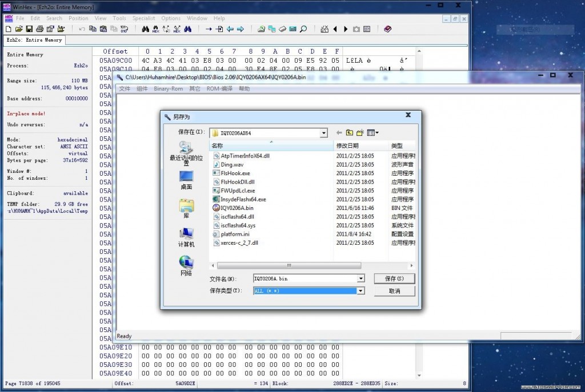
Task: Open WinHex Search menu
Action: pos(54,18)
